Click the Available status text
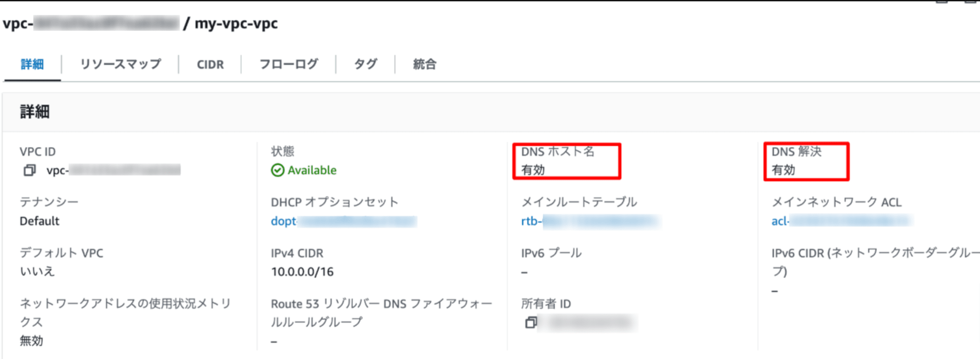The image size is (980, 359). pos(312,170)
